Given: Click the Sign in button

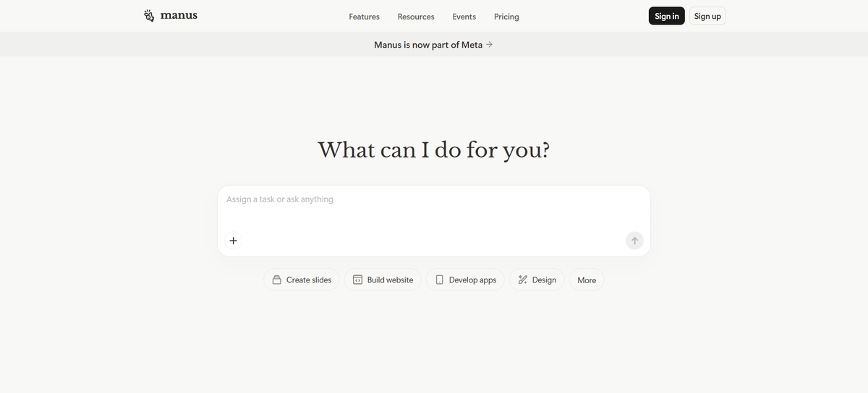Looking at the screenshot, I should coord(667,16).
